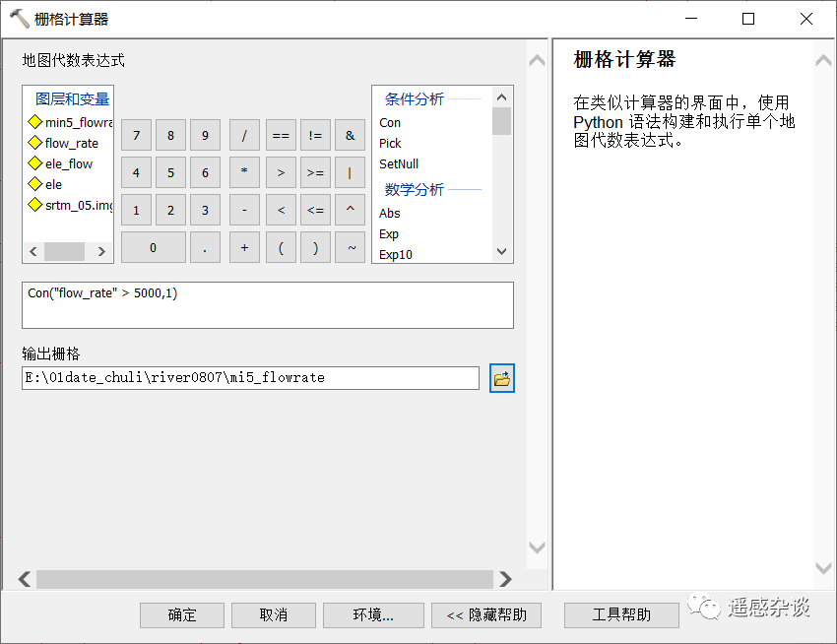Insert the multiplication operator *
This screenshot has height=644, width=837.
(x=244, y=172)
